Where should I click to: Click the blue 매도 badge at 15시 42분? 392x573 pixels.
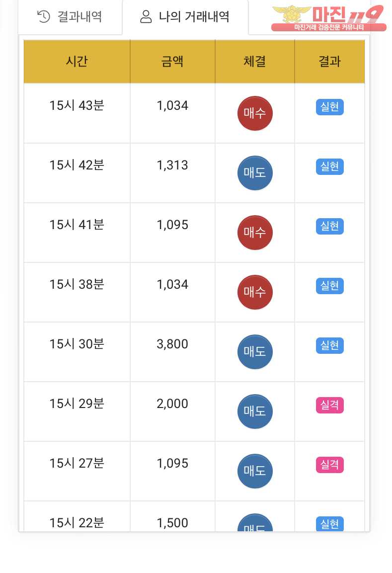[255, 173]
